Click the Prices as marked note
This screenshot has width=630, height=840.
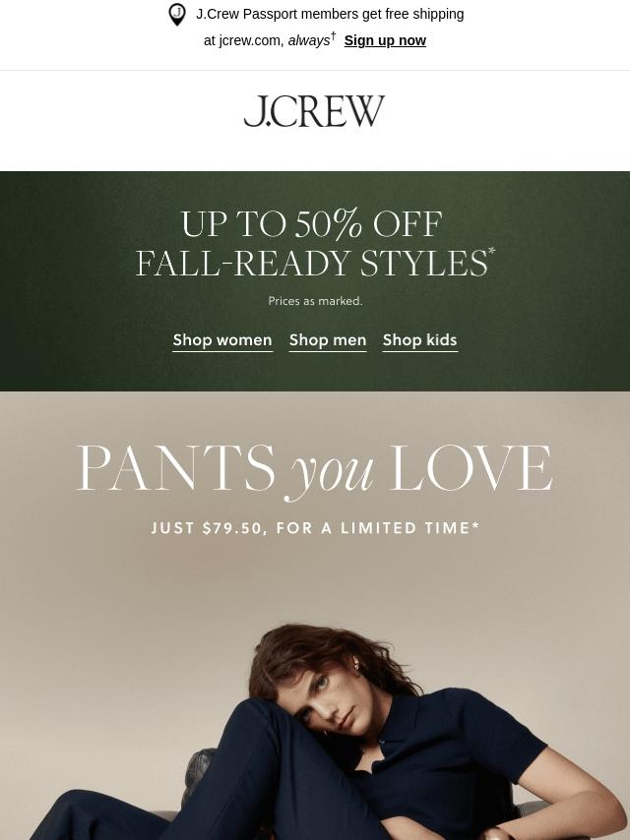pos(315,301)
